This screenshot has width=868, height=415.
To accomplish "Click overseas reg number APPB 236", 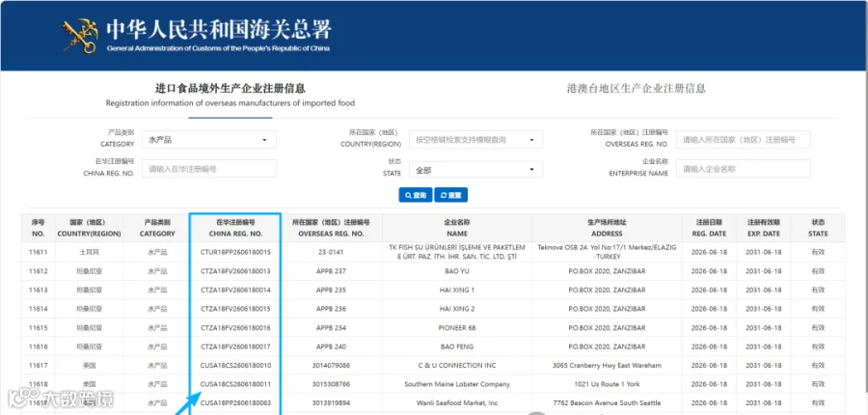I will click(x=331, y=309).
